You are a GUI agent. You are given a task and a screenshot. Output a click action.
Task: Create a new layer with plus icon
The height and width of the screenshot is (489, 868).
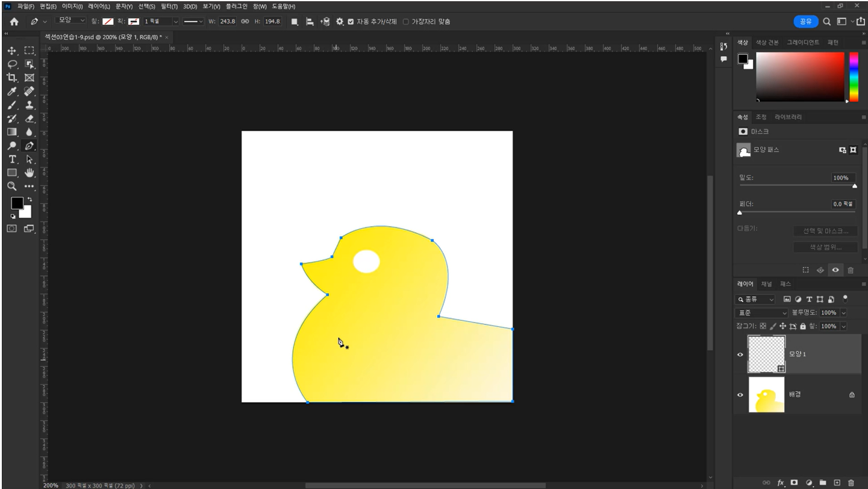point(837,482)
